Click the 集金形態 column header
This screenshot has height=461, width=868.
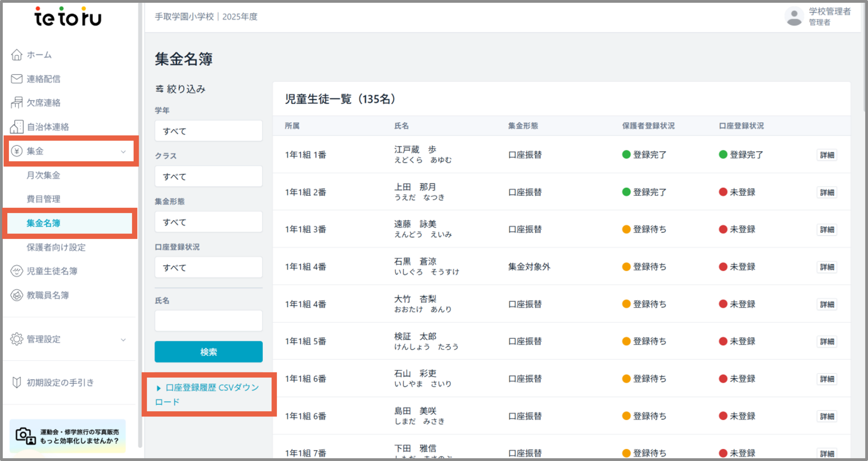[x=523, y=126]
